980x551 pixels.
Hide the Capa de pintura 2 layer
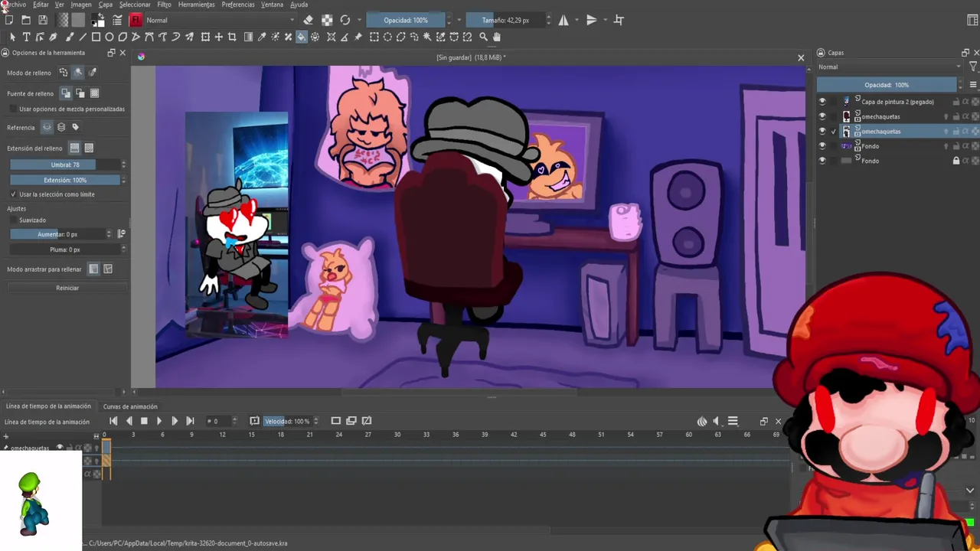tap(822, 102)
